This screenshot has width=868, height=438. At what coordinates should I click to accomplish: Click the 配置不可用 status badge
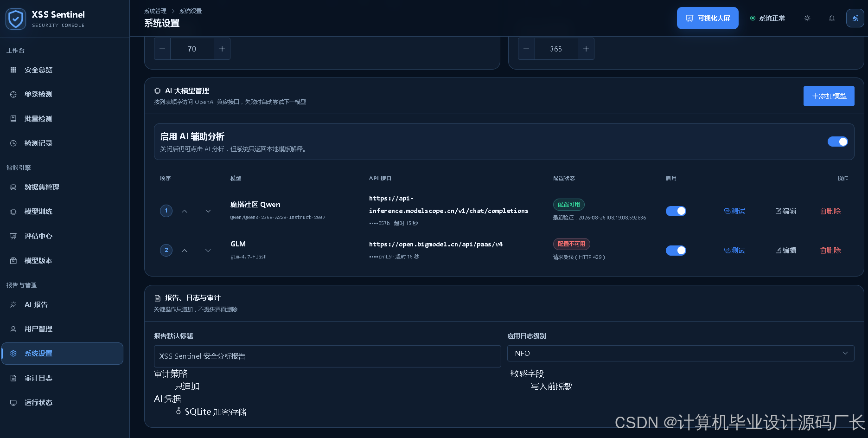pos(572,244)
